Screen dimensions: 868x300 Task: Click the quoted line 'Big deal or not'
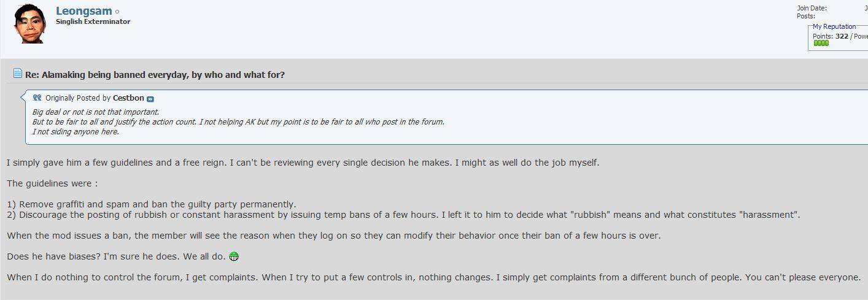96,112
